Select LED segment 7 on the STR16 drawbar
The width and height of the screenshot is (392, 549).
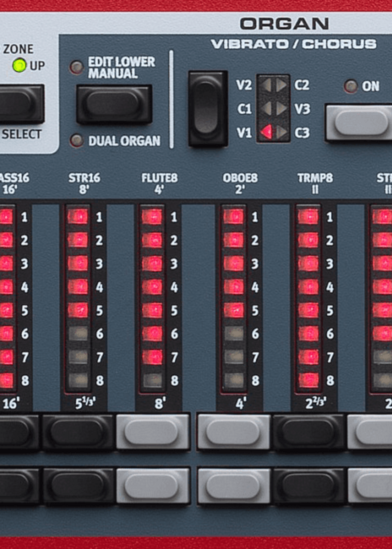click(78, 357)
